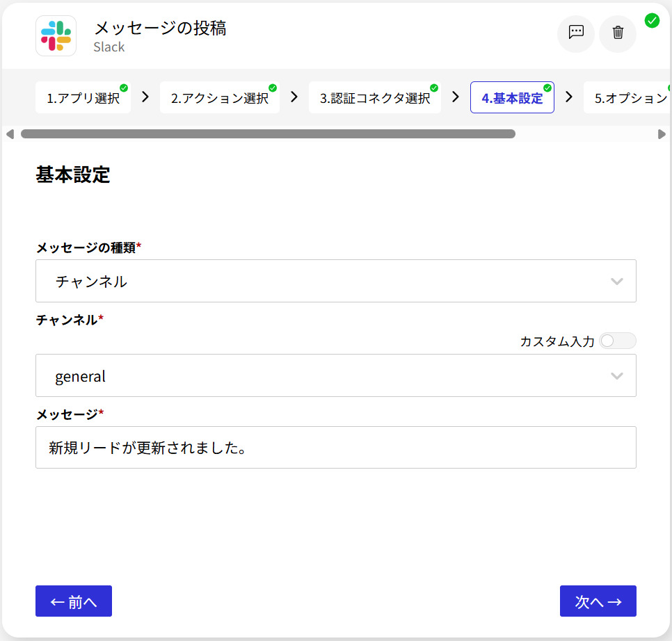Click the right arrow of the step scrollbar
This screenshot has height=641, width=672.
[662, 134]
